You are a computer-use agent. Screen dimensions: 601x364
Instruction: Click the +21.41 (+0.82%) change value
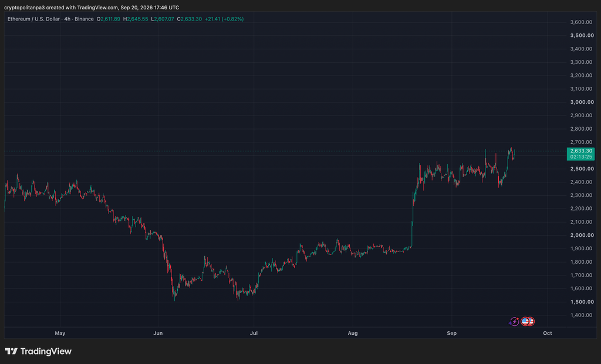224,19
